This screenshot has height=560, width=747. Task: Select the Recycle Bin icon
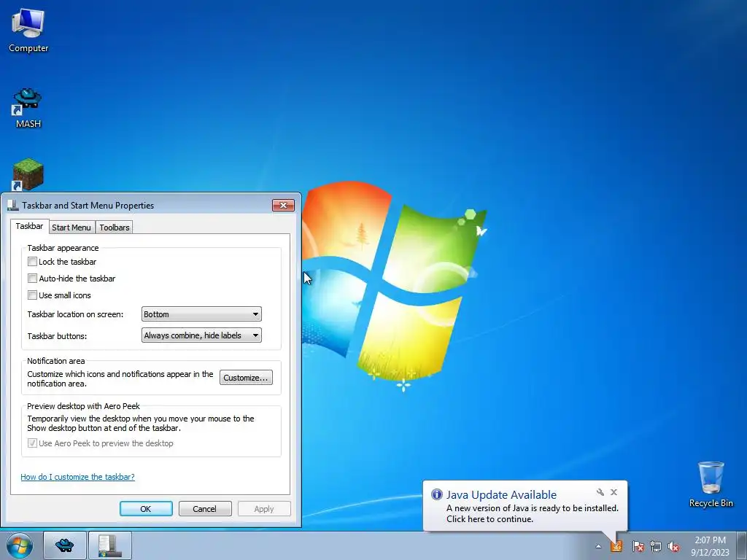711,484
